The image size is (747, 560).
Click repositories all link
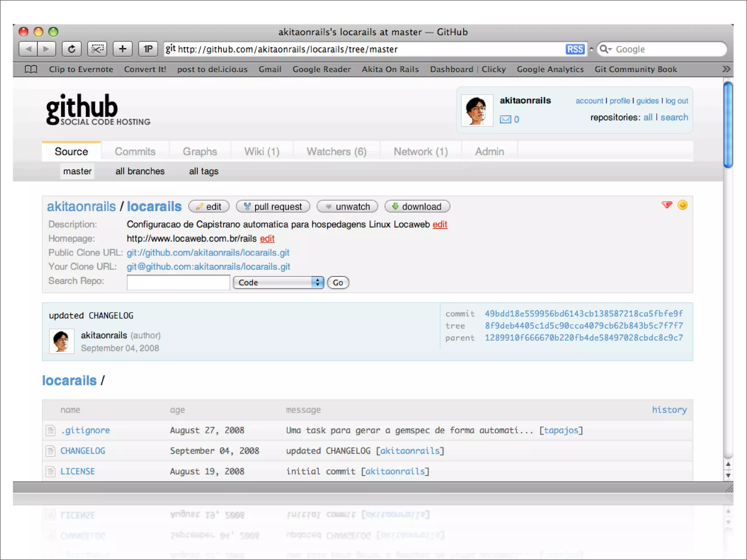click(648, 117)
